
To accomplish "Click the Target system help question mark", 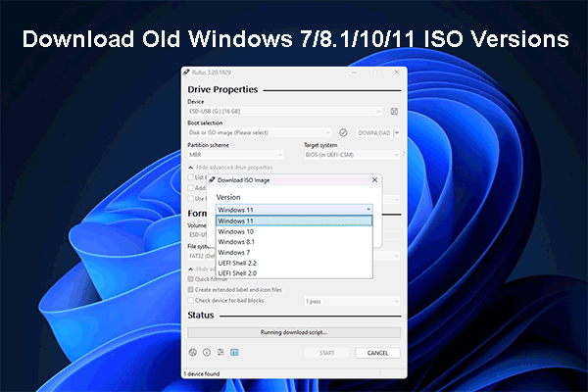I will [x=404, y=154].
